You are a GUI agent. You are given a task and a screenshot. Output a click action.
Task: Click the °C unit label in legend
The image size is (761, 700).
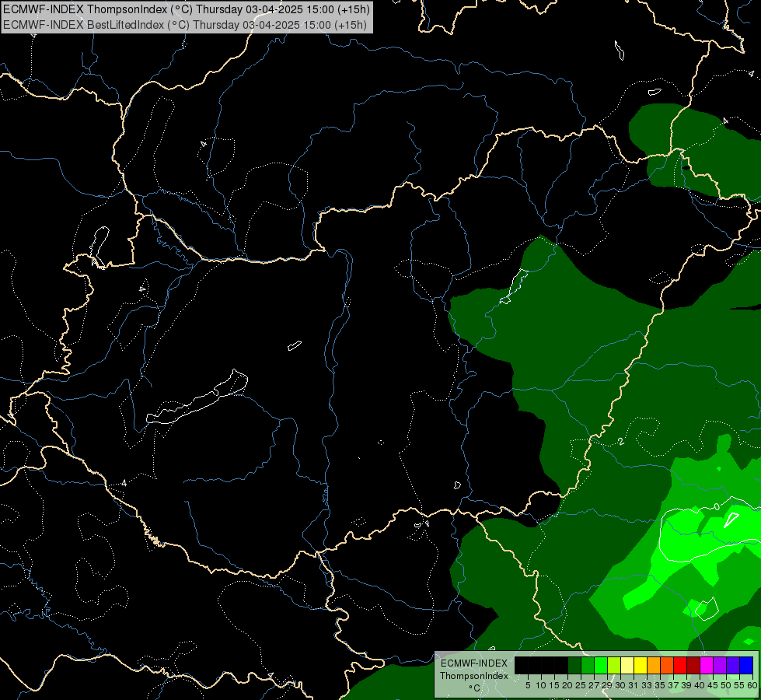(x=475, y=688)
